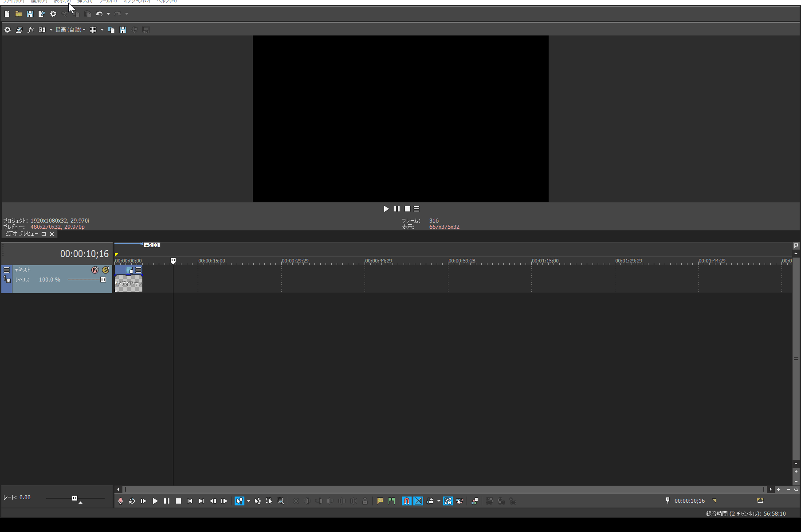Screen dimensions: 801x532
Task: Select the envelope edit tool
Action: (258, 501)
